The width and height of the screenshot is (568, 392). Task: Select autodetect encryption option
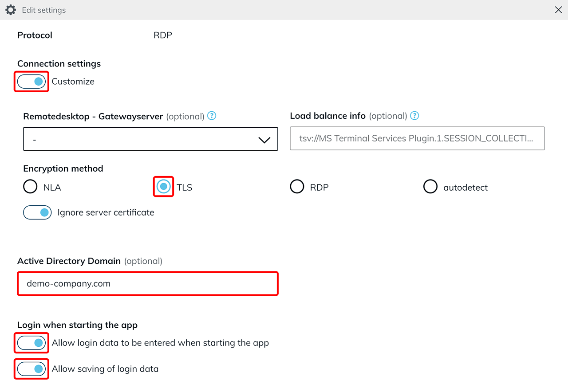(x=430, y=187)
